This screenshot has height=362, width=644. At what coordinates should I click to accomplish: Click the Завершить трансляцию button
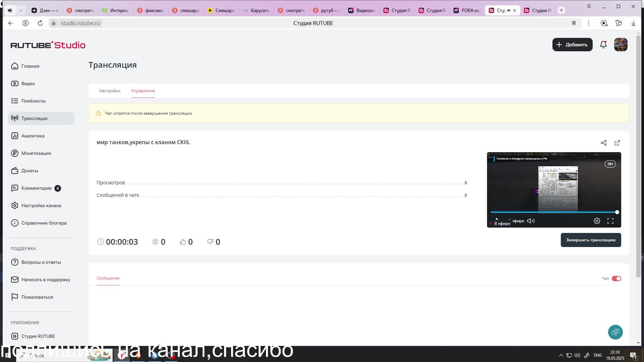pos(590,240)
